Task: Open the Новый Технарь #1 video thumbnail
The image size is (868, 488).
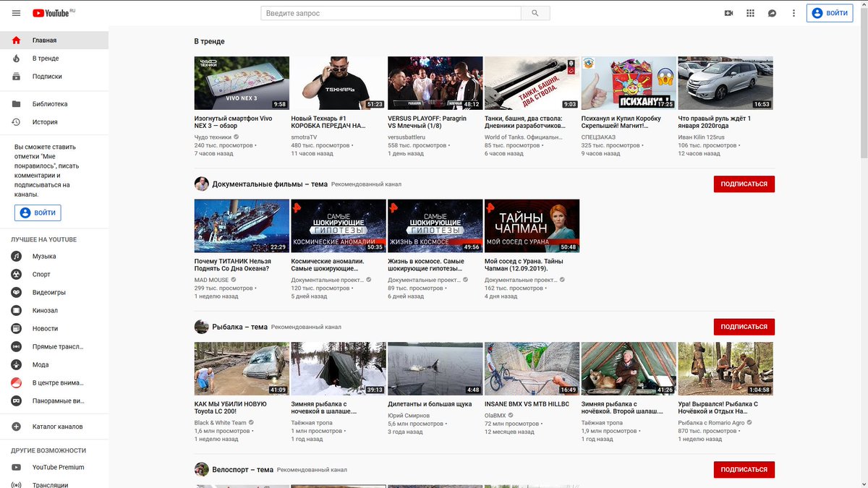Action: pyautogui.click(x=338, y=83)
